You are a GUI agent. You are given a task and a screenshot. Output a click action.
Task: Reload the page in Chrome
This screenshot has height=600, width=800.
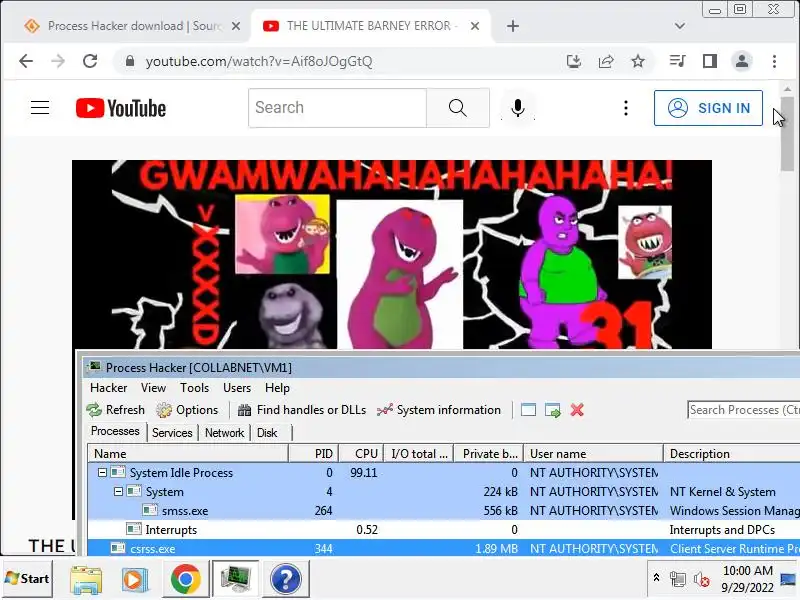tap(90, 61)
